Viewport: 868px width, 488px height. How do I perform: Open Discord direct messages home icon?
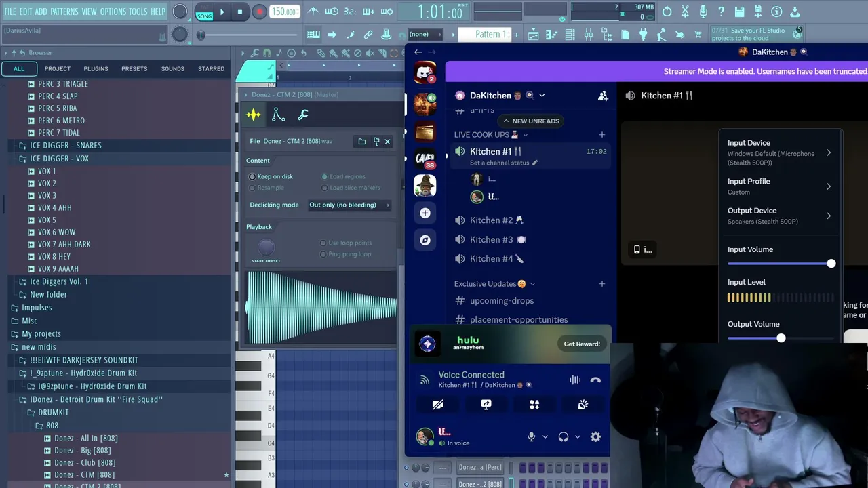425,72
